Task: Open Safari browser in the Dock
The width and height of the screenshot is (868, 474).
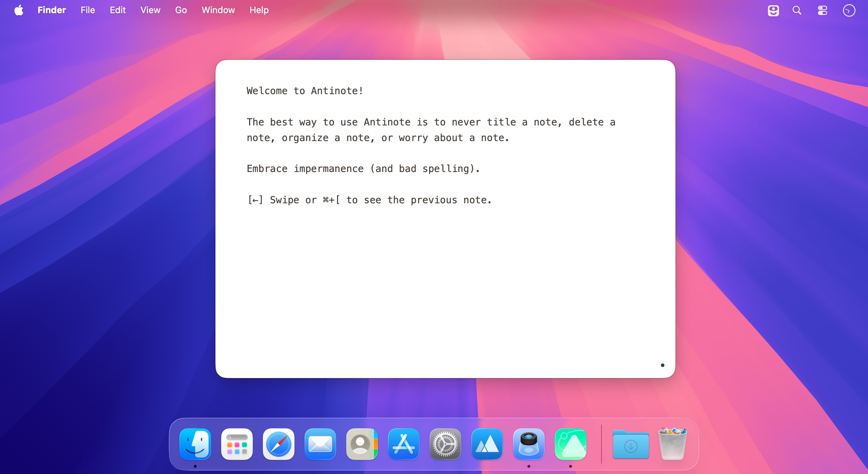Action: point(279,444)
